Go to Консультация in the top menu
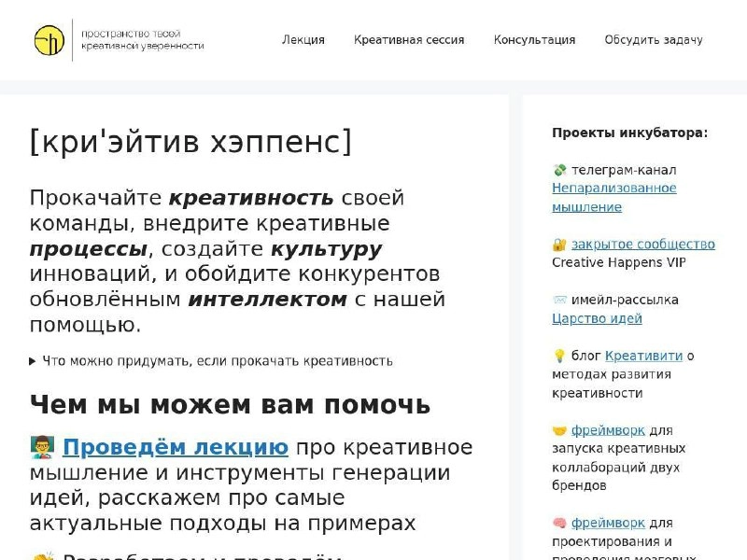Viewport: 747px width, 560px height. [x=534, y=40]
